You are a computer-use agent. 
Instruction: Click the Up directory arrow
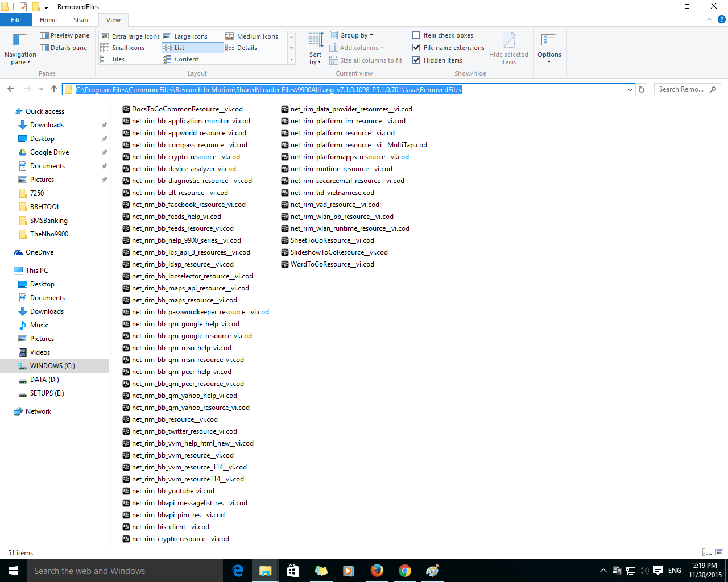point(54,89)
